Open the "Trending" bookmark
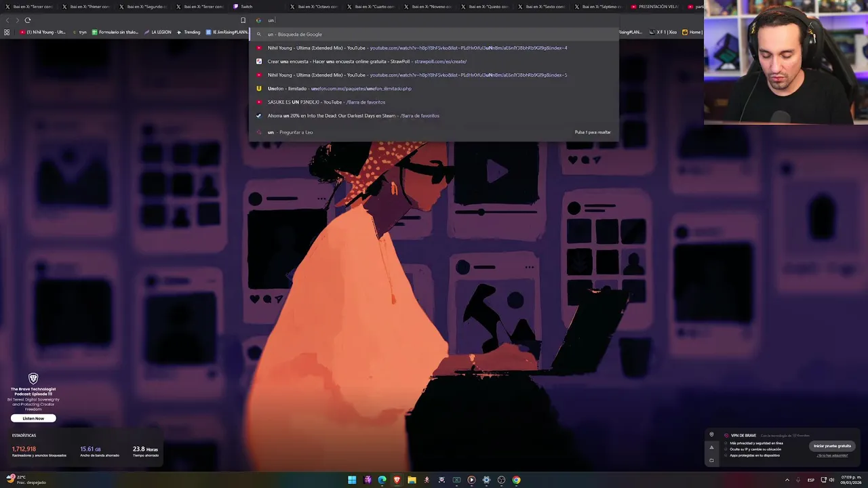Screen dimensions: 868x488 189,32
